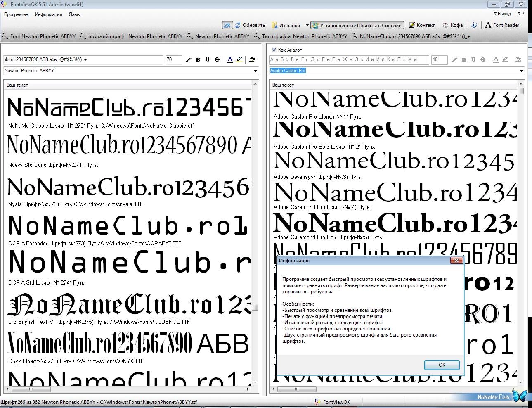Click link 'похожий шрифт Newton Phonetic ABBYY'

[131, 36]
